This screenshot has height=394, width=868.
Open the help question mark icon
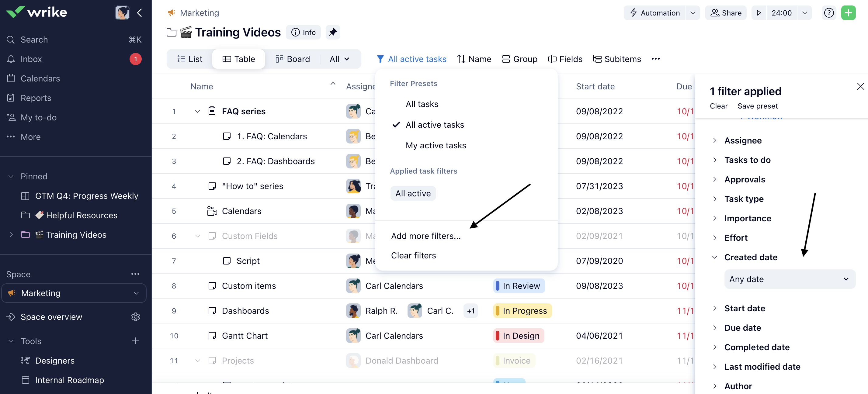828,13
